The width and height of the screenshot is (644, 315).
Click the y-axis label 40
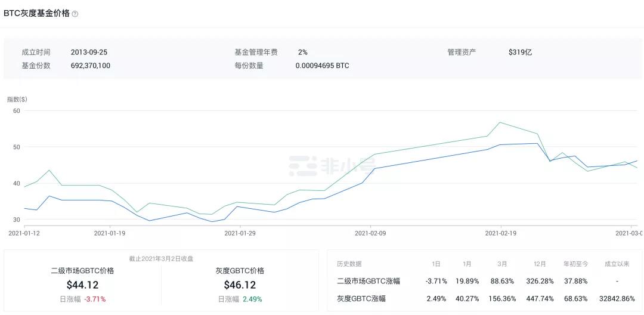point(17,183)
